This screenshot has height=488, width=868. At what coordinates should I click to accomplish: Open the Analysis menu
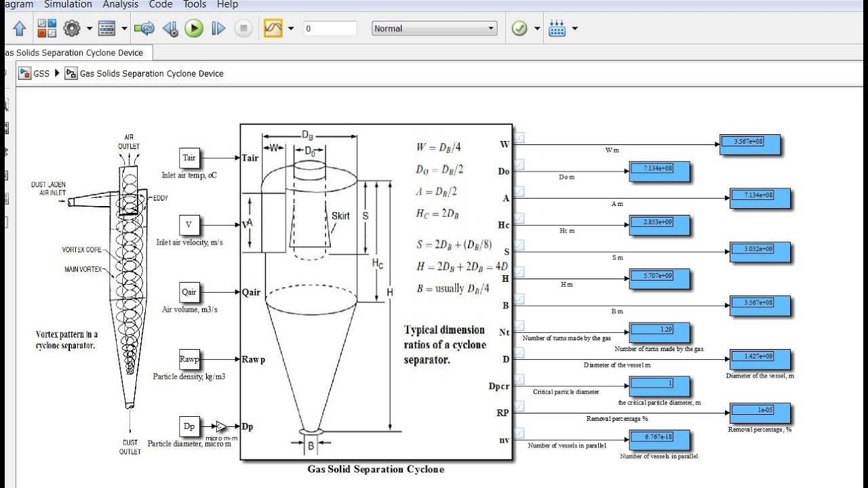click(120, 5)
